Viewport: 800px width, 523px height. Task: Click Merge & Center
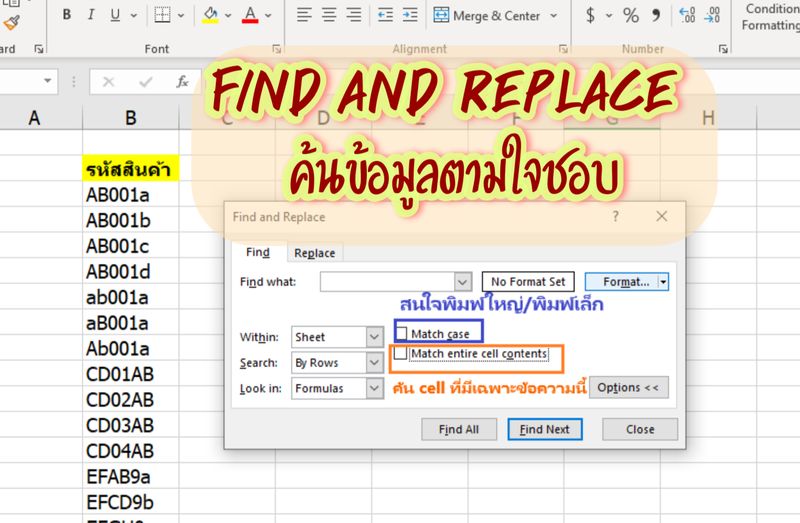pyautogui.click(x=487, y=16)
